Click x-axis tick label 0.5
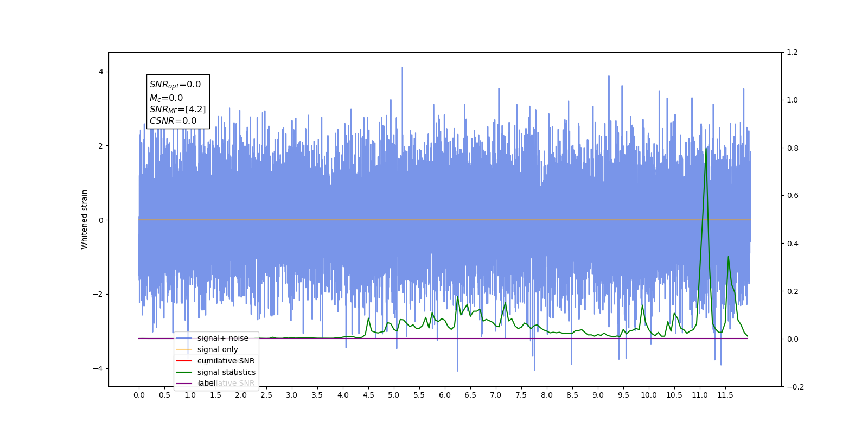The height and width of the screenshot is (434, 868). [164, 395]
